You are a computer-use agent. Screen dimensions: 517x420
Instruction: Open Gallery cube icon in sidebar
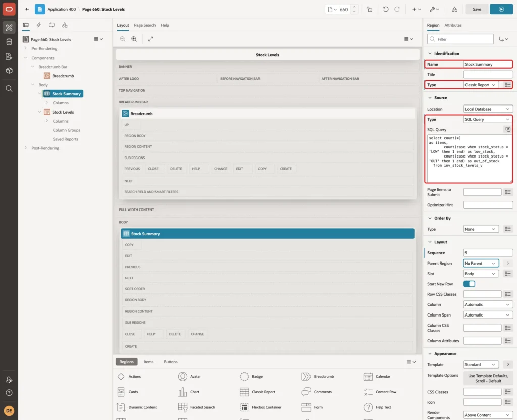pos(9,70)
